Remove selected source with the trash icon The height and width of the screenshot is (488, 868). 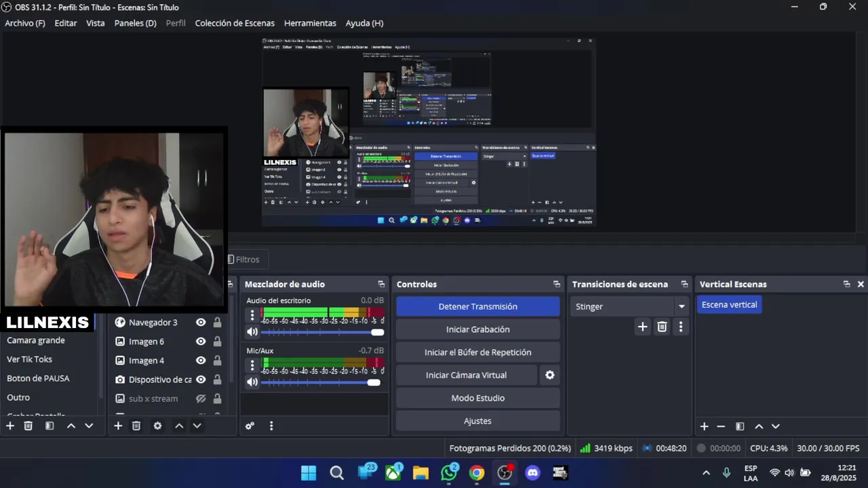point(136,426)
